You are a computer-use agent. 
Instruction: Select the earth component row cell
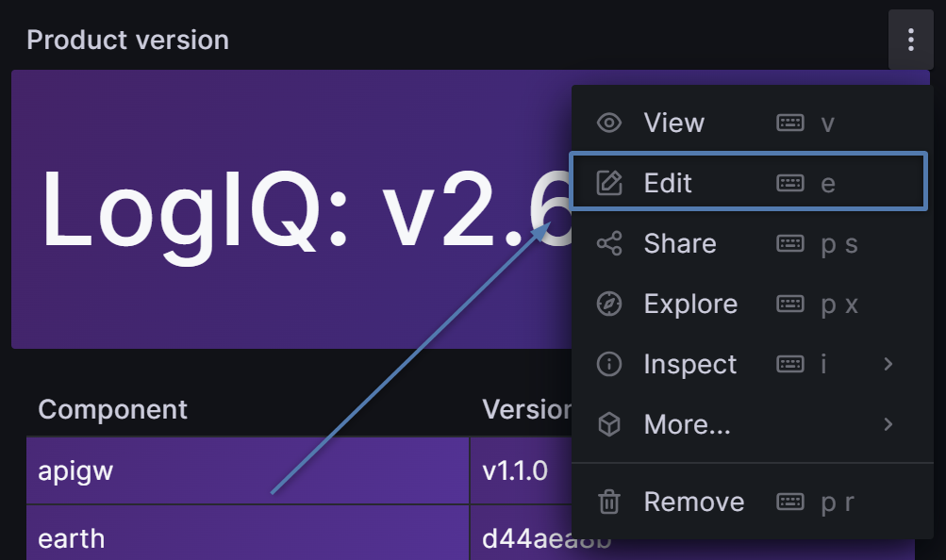pos(72,539)
